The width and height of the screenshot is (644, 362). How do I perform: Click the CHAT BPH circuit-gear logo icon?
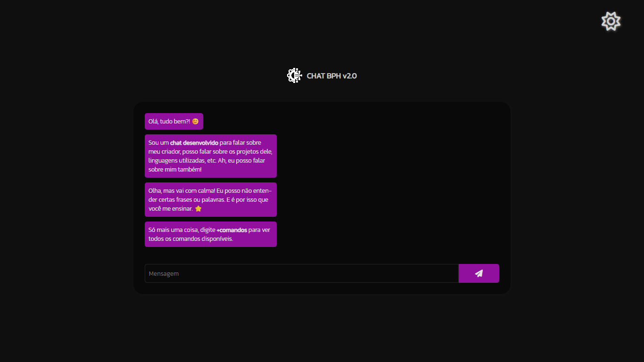294,75
